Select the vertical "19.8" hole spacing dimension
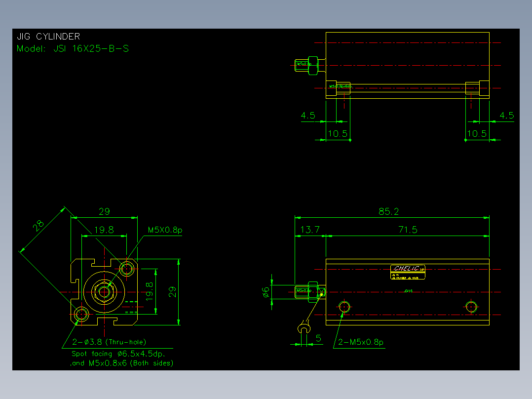Viewport: 532px width, 399px height. click(x=150, y=291)
